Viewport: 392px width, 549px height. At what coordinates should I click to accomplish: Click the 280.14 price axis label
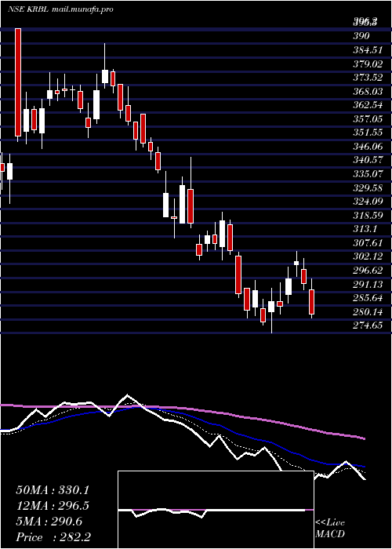click(367, 312)
